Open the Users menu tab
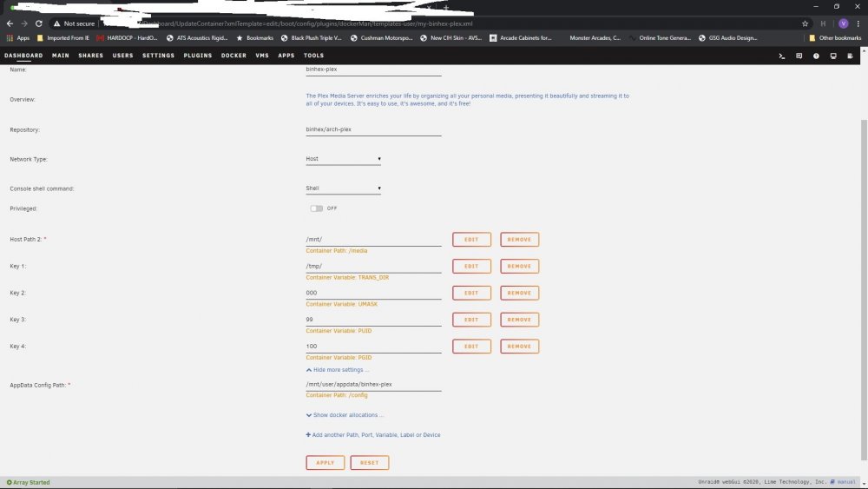 [x=123, y=56]
